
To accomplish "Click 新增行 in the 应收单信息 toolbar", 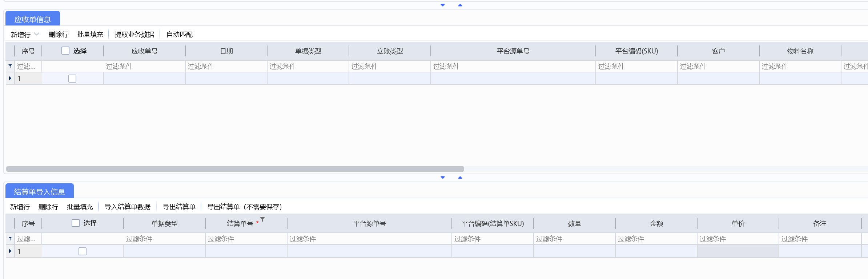I will click(x=20, y=35).
